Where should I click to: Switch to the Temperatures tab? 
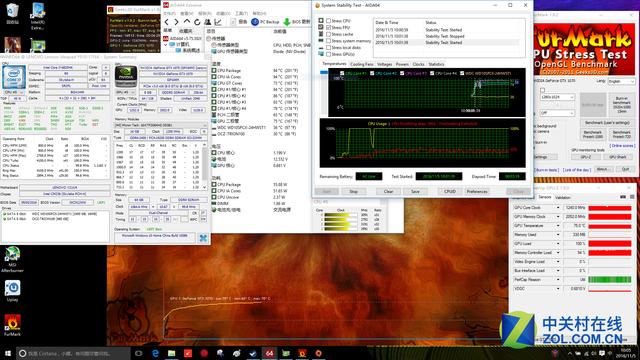click(334, 64)
